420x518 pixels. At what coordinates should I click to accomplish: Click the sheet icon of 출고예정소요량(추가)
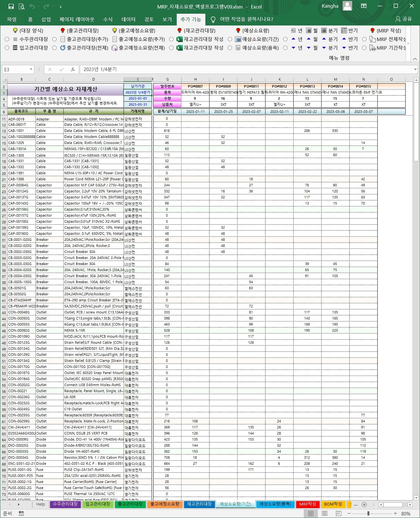click(x=115, y=39)
